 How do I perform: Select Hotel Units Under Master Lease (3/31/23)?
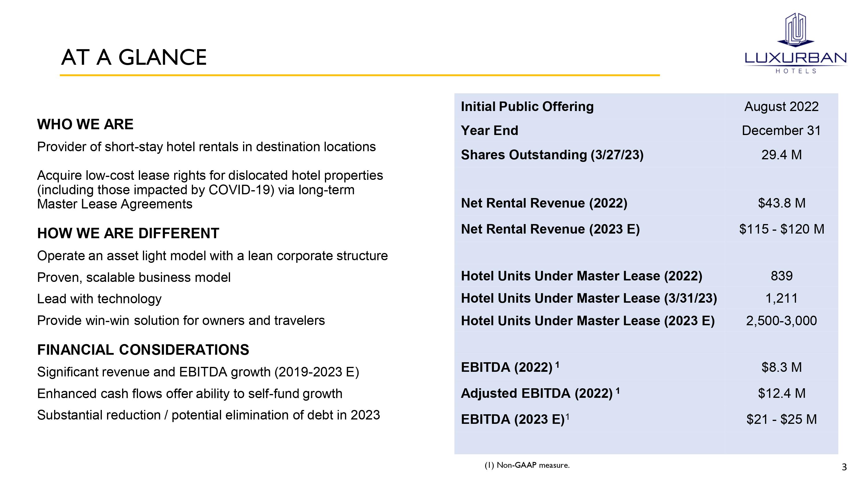(x=589, y=298)
